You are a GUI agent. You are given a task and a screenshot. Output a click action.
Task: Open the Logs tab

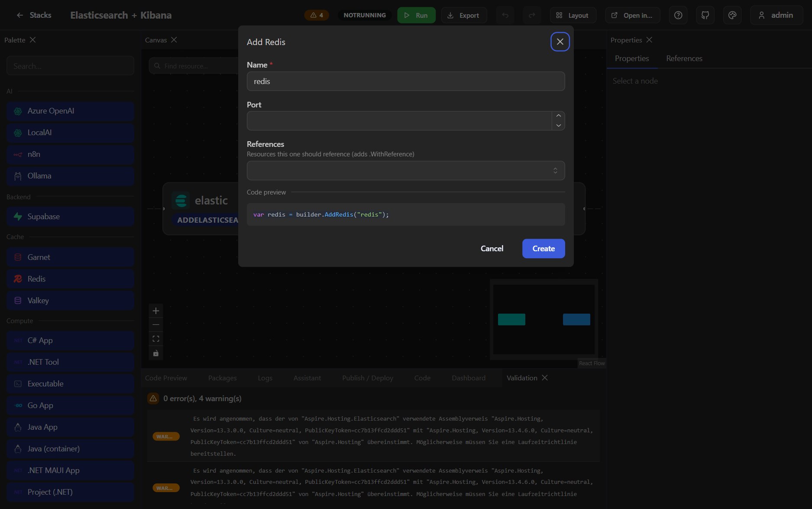(x=265, y=378)
